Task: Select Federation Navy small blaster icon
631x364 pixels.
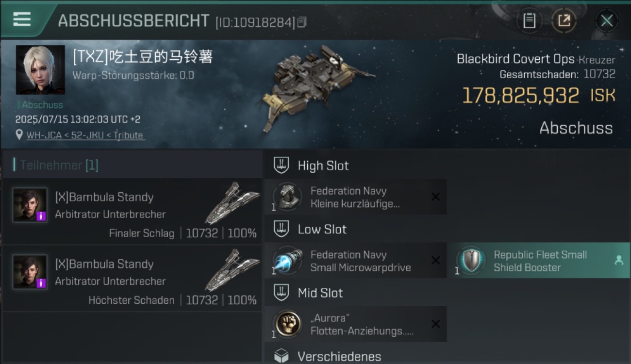Action: (x=287, y=197)
